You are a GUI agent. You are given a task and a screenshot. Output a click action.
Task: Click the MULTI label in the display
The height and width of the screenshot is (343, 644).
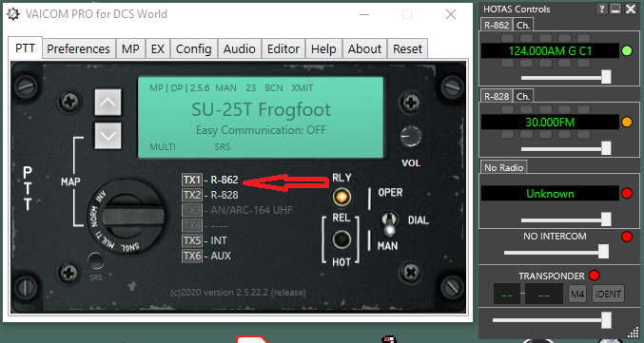pos(163,147)
